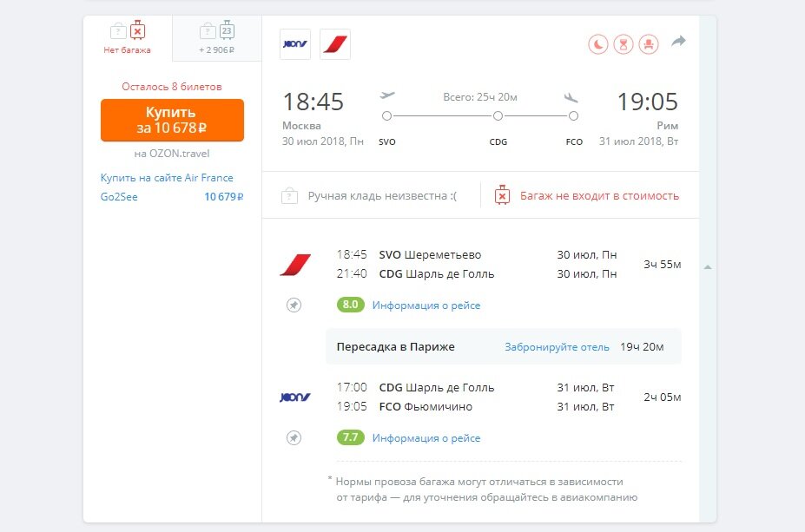The height and width of the screenshot is (532, 805).
Task: Click the unknown hand luggage icon
Action: point(289,195)
